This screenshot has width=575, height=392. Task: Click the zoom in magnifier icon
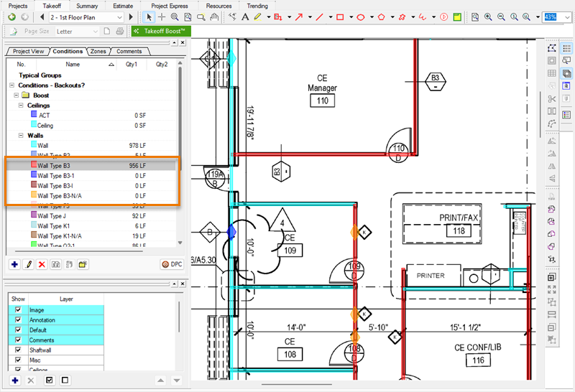(488, 17)
